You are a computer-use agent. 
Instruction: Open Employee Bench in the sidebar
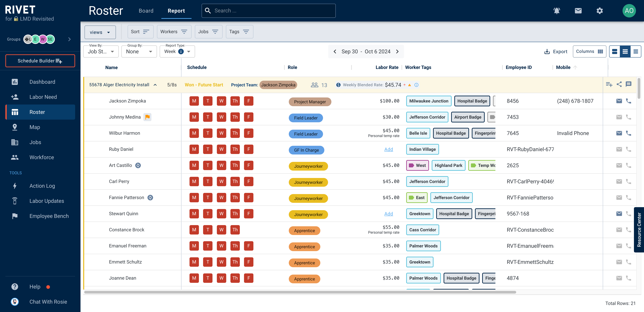[x=40, y=216]
